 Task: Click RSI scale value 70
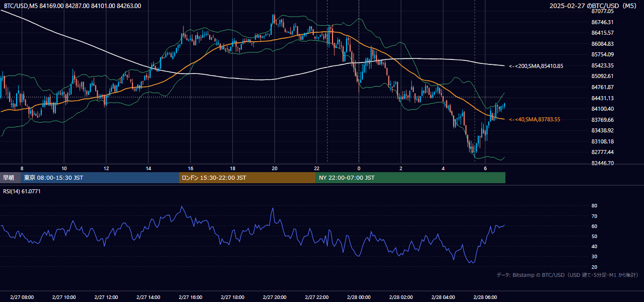[594, 216]
